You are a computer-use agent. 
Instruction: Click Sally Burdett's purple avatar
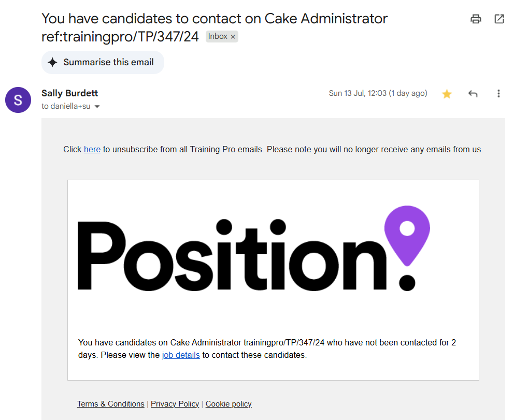click(x=18, y=100)
